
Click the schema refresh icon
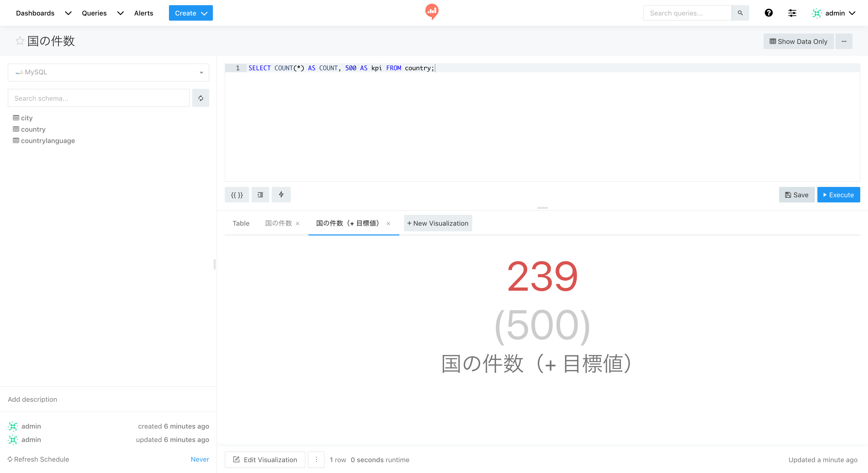(200, 98)
